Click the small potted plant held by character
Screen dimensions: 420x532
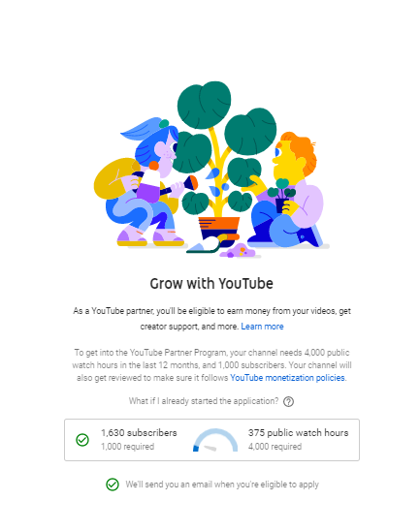(281, 196)
